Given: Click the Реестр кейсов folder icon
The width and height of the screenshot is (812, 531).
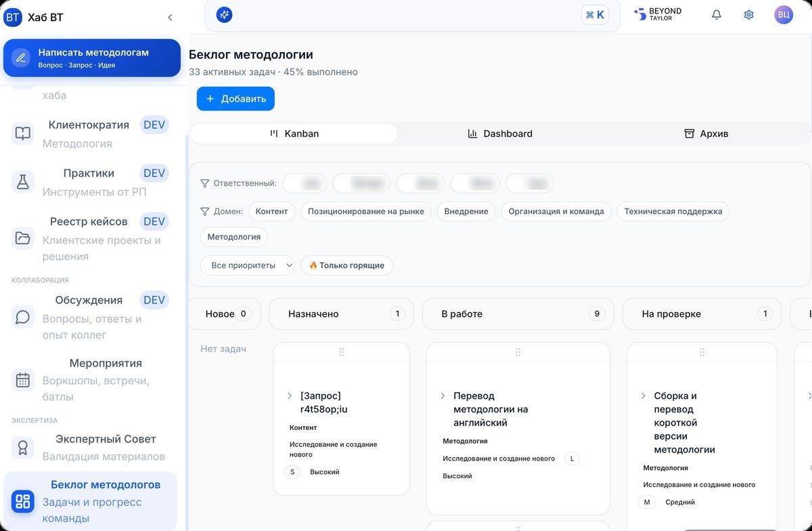Looking at the screenshot, I should pos(23,238).
